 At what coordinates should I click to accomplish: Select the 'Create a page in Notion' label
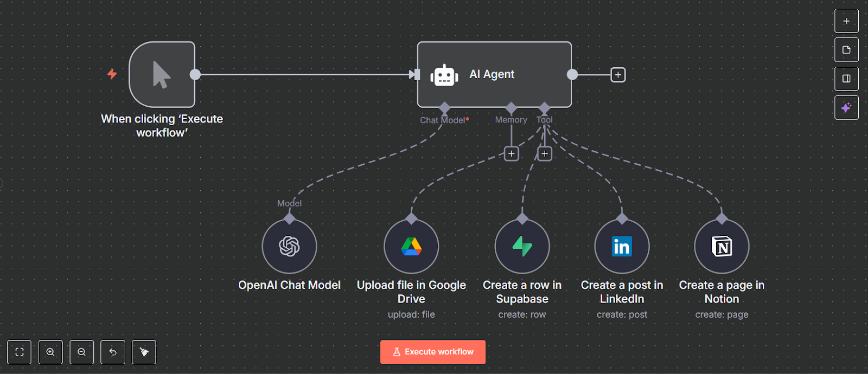722,292
